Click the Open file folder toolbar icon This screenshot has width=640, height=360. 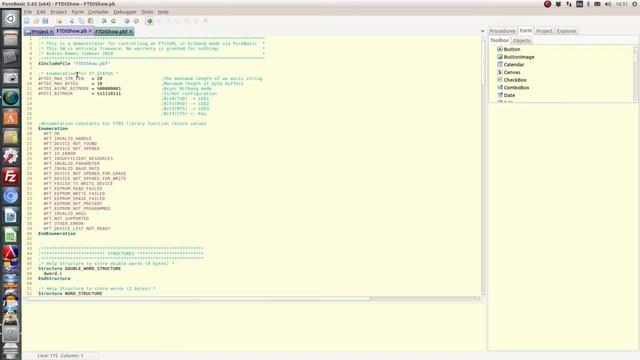click(36, 21)
